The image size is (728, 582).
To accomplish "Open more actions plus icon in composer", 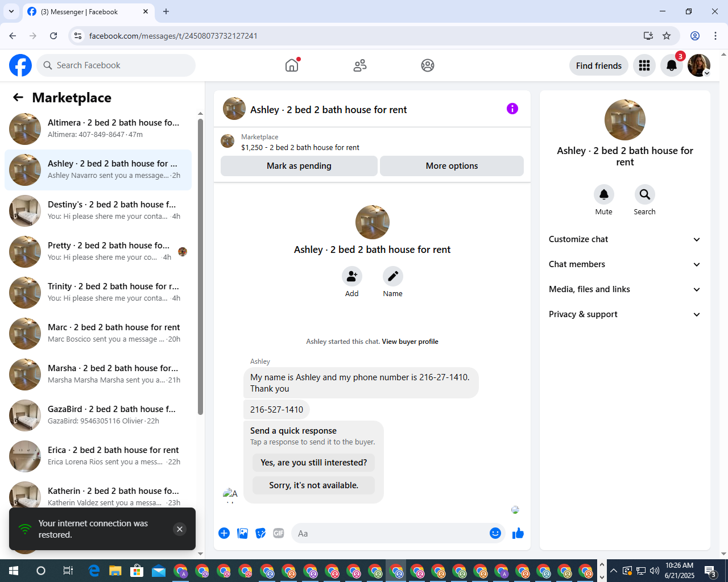I will click(x=224, y=533).
